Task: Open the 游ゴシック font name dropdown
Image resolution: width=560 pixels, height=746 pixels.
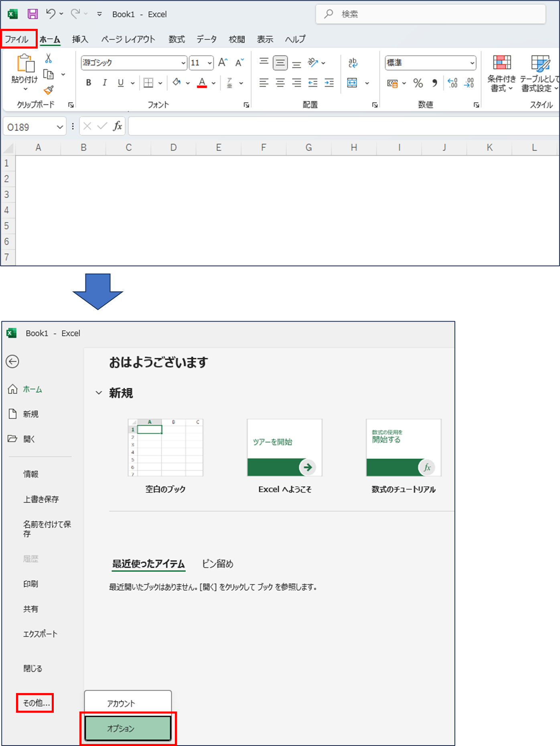Action: 183,63
